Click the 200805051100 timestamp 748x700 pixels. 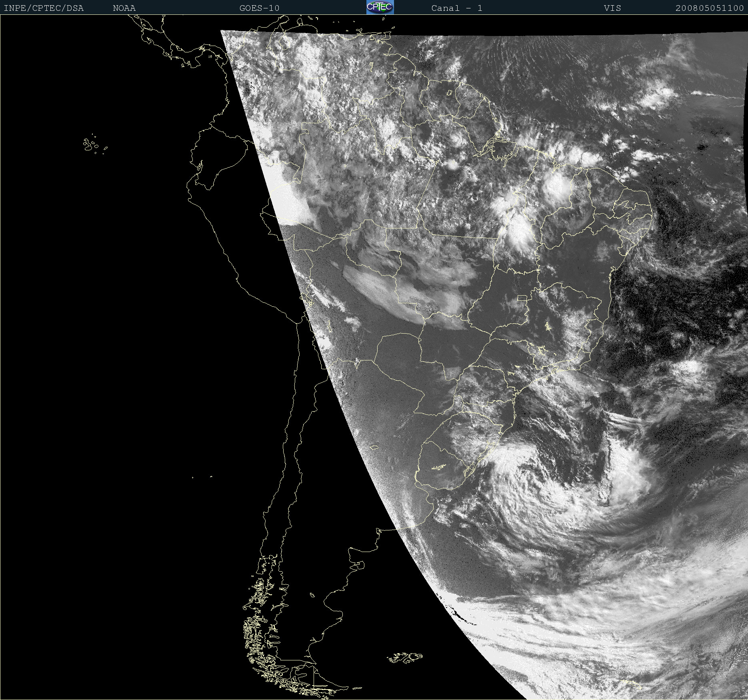pos(710,8)
